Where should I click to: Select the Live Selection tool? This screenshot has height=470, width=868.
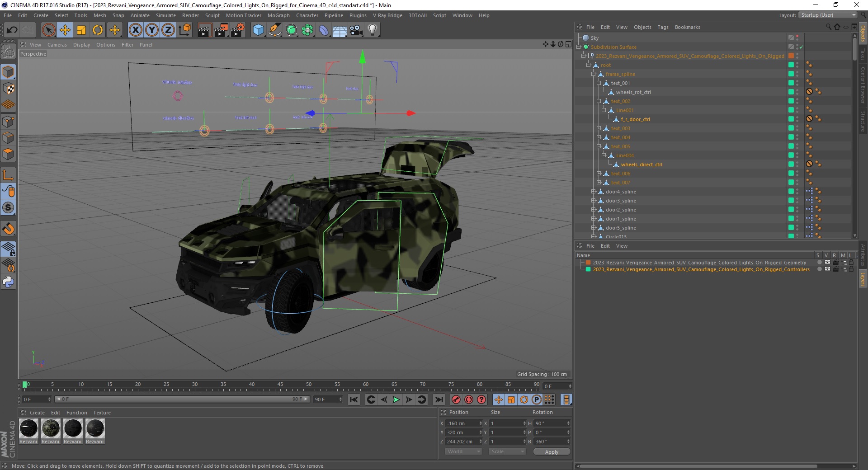pyautogui.click(x=48, y=30)
